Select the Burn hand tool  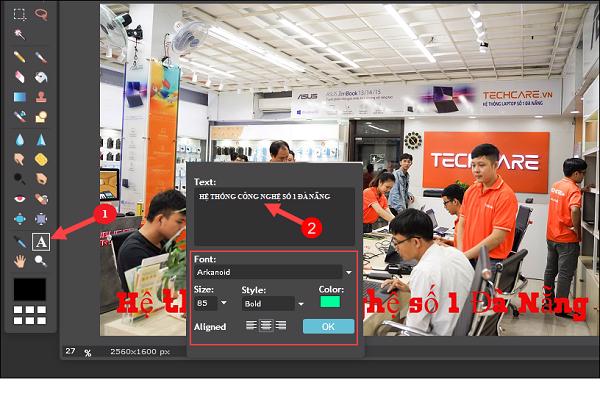tap(41, 179)
